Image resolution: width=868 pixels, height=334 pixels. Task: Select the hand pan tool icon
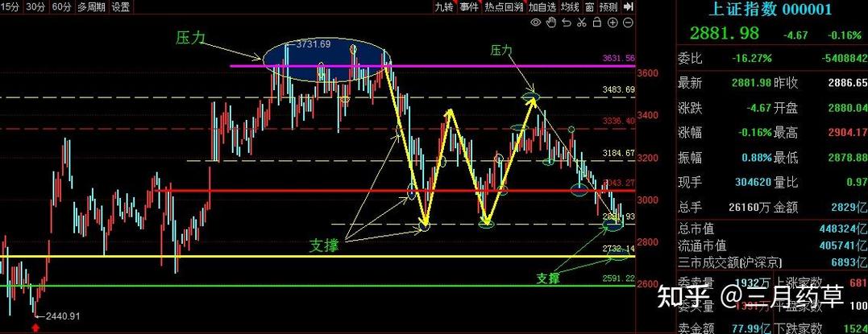point(550,22)
